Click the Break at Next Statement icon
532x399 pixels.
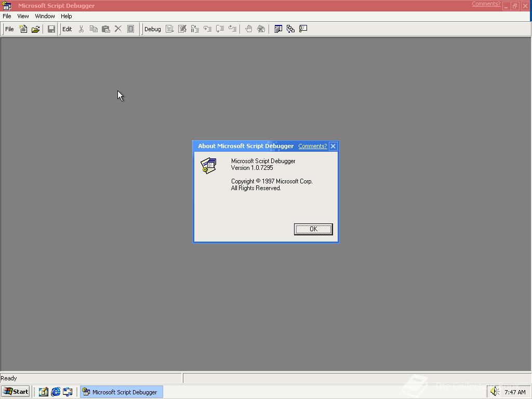(x=195, y=29)
